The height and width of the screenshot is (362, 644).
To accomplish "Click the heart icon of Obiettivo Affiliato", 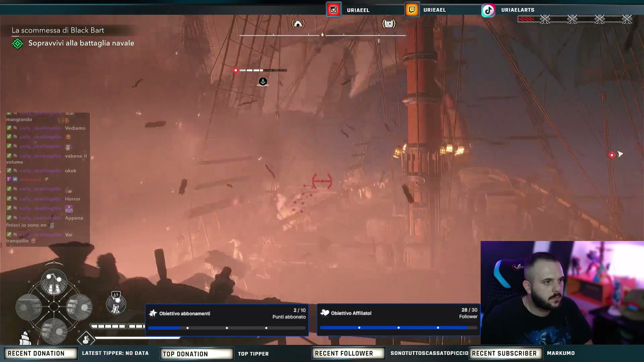I will coord(325,313).
